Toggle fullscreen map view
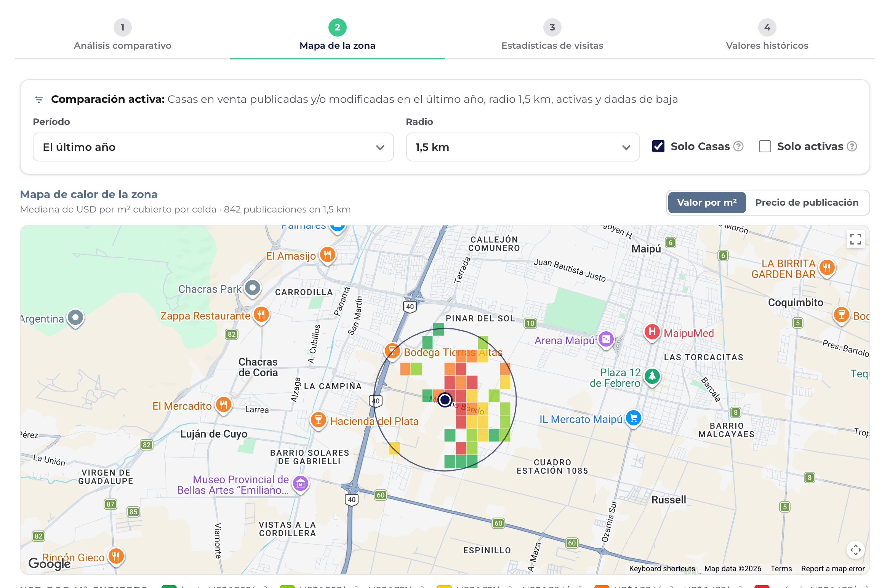 pyautogui.click(x=855, y=239)
